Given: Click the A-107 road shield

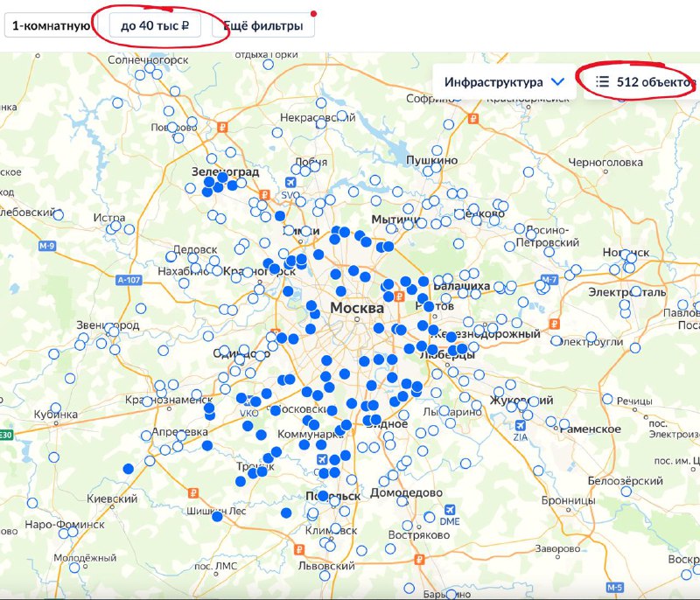Looking at the screenshot, I should coord(129,280).
